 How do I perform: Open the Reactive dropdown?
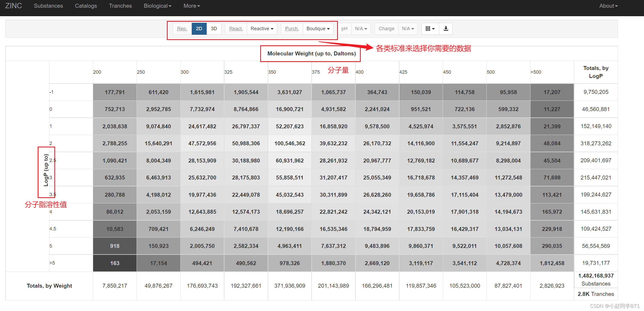tap(262, 29)
